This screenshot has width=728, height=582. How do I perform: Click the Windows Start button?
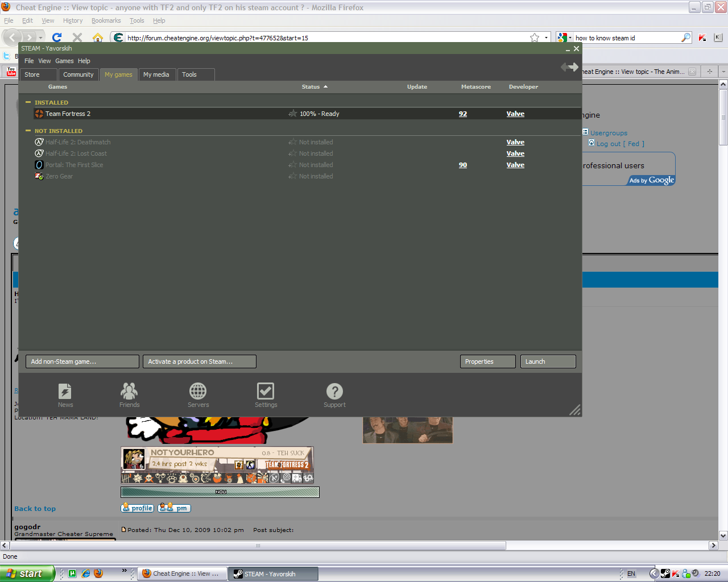pyautogui.click(x=27, y=573)
